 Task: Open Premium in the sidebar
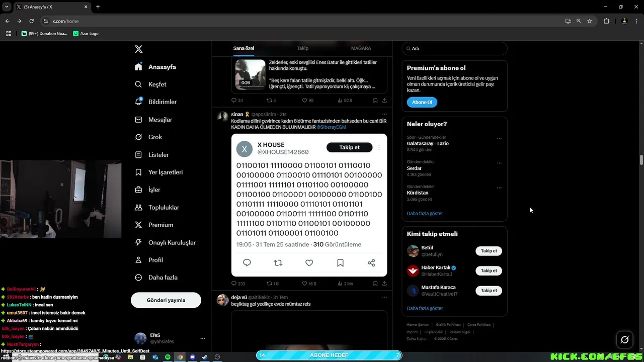click(x=154, y=225)
